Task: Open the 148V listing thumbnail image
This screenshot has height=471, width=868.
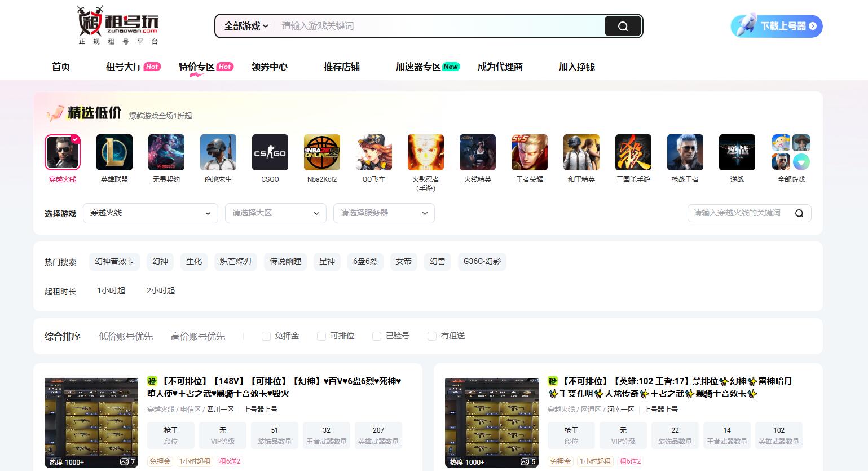Action: 91,423
